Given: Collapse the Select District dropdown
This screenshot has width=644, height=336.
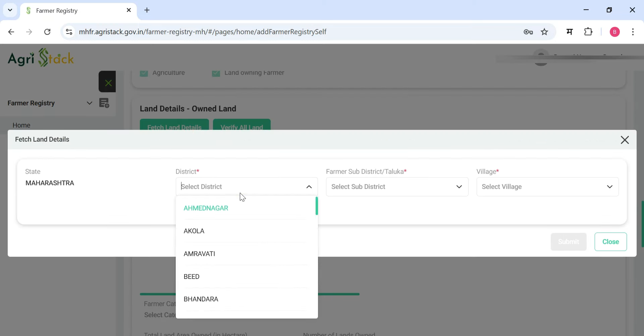Looking at the screenshot, I should pyautogui.click(x=309, y=187).
